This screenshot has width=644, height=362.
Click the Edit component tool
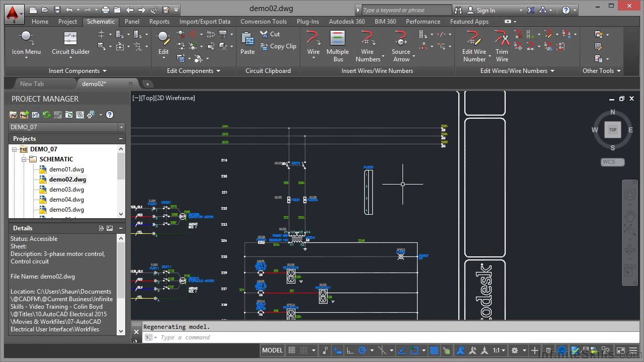click(164, 44)
